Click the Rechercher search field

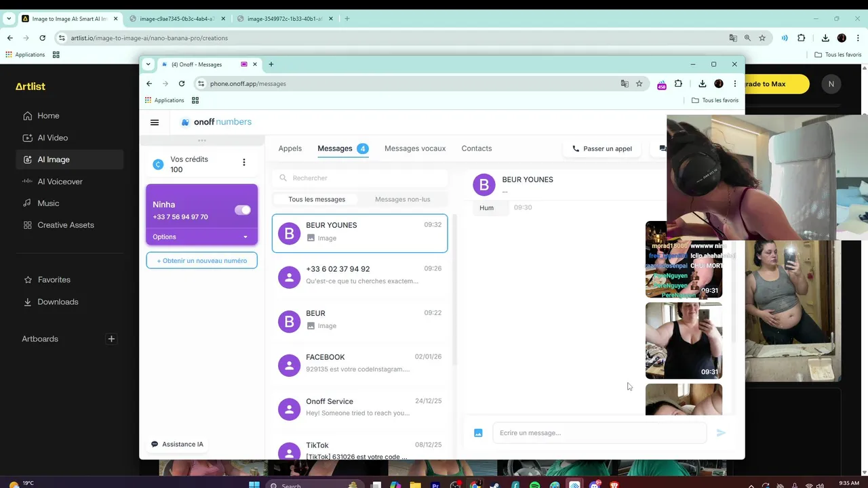coord(360,178)
